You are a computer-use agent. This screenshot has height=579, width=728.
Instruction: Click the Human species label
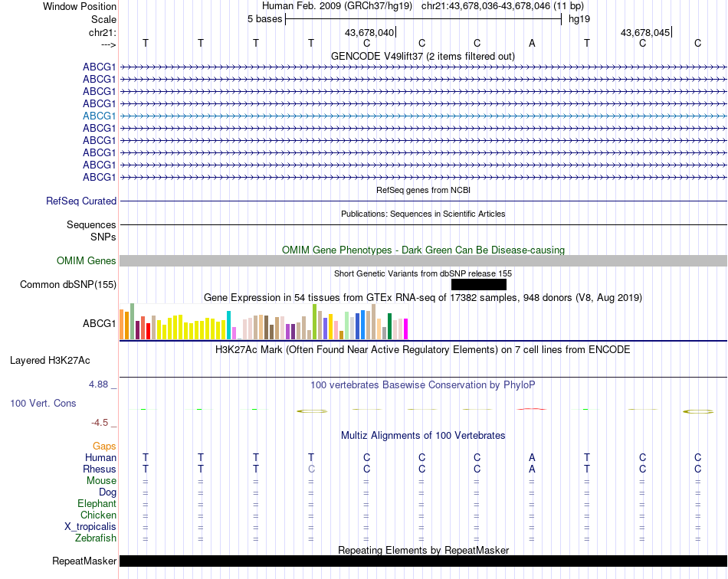click(x=100, y=457)
